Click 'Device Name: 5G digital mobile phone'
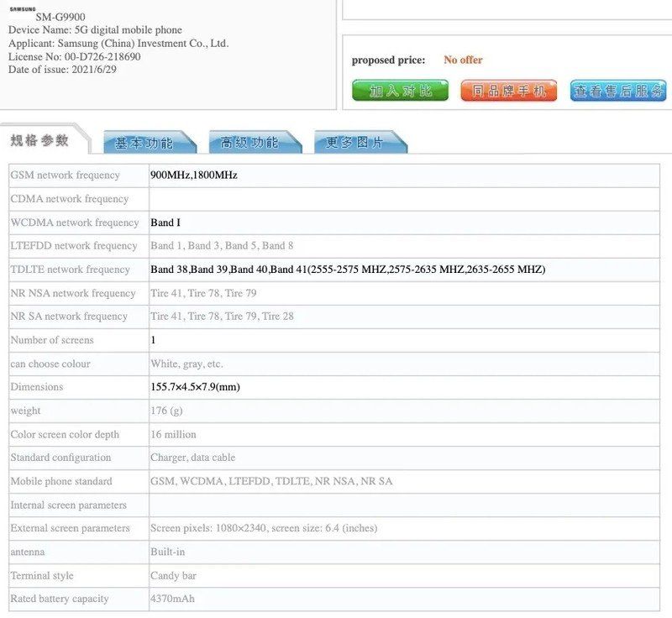The width and height of the screenshot is (672, 618). coord(95,30)
